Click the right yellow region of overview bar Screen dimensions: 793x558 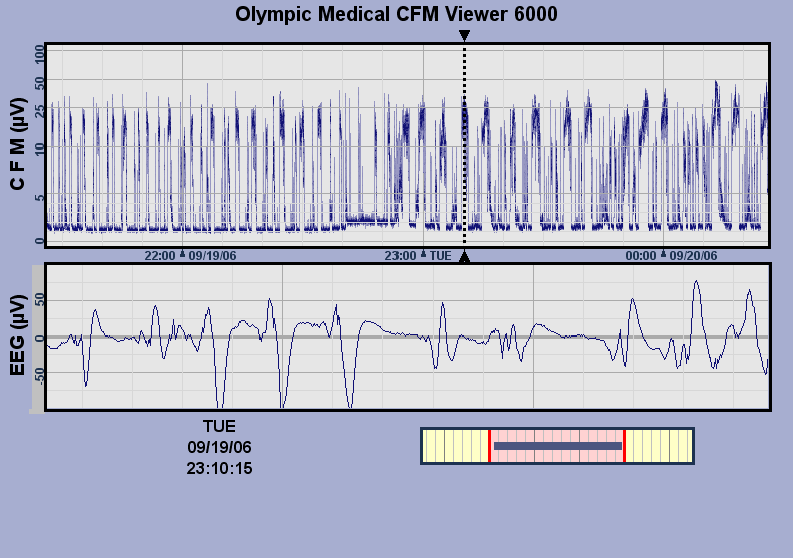[x=659, y=446]
